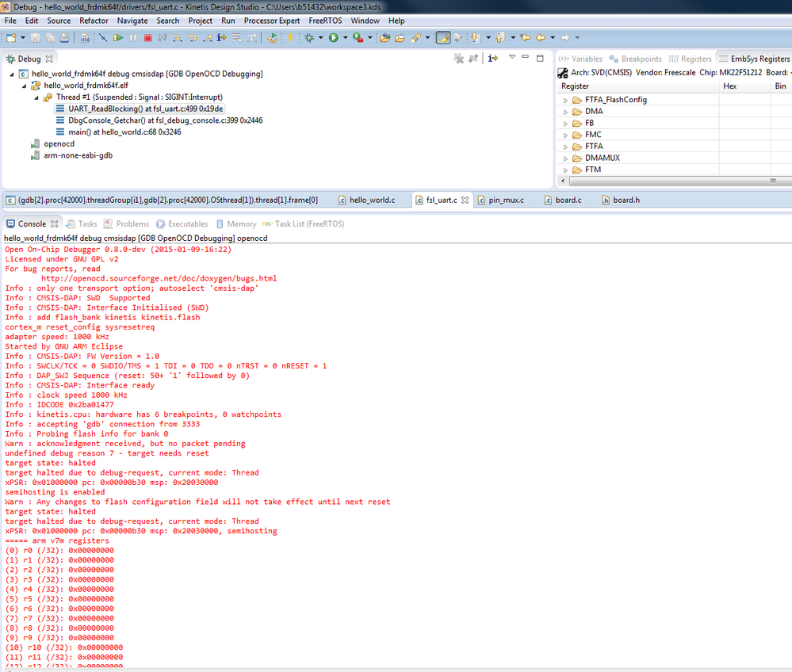Open the Navigate menu
Viewport: 792px width, 672px height.
click(132, 21)
